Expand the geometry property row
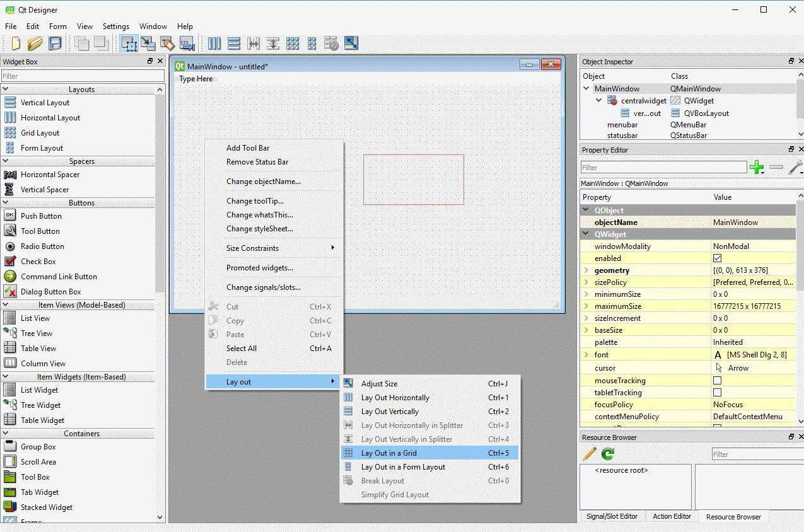The width and height of the screenshot is (804, 532). pyautogui.click(x=586, y=270)
